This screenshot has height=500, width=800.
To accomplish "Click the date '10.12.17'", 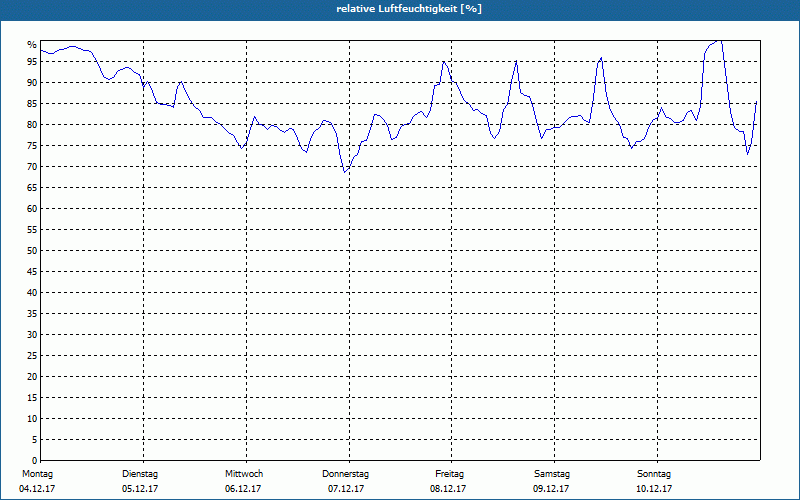I will tap(654, 489).
